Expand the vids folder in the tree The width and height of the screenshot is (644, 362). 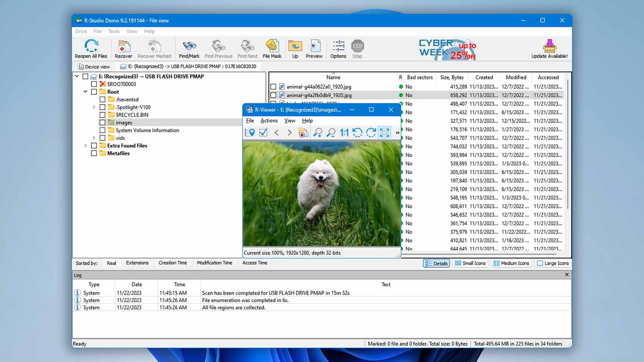(x=93, y=138)
